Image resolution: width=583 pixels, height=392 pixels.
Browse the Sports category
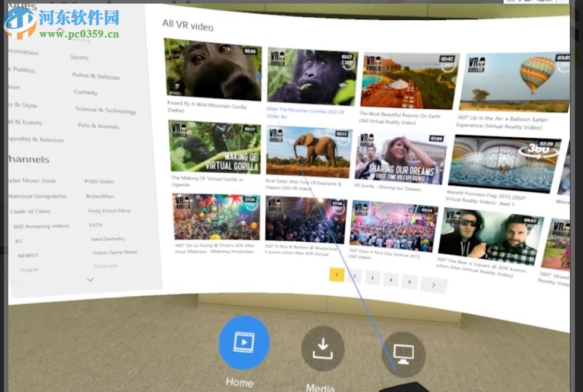(x=78, y=57)
